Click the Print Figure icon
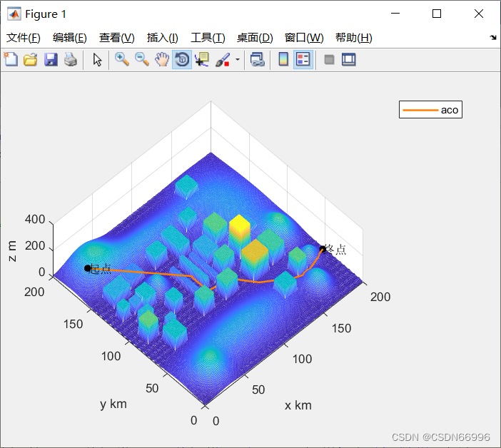 click(70, 59)
